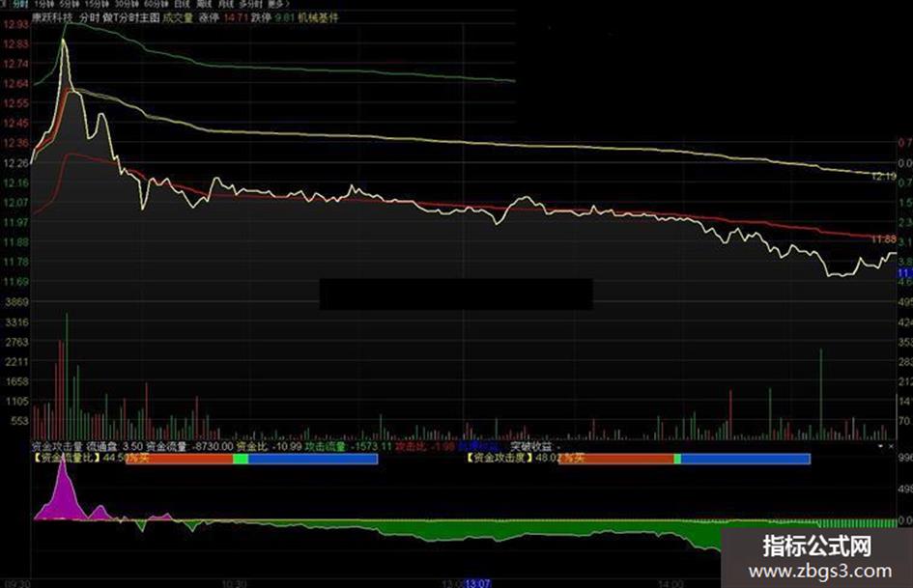Click the 【资金流量比】 gauge label
The width and height of the screenshot is (913, 588).
67,459
